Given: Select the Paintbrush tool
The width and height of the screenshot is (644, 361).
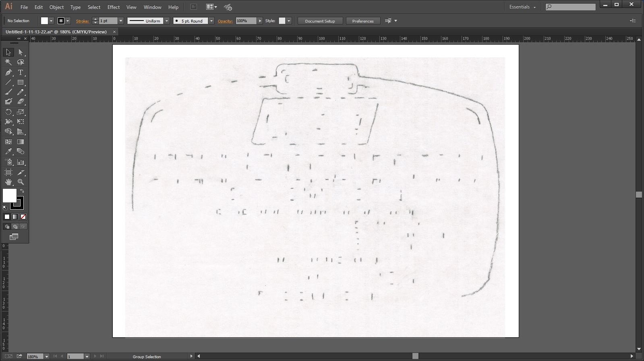Looking at the screenshot, I should tap(8, 92).
